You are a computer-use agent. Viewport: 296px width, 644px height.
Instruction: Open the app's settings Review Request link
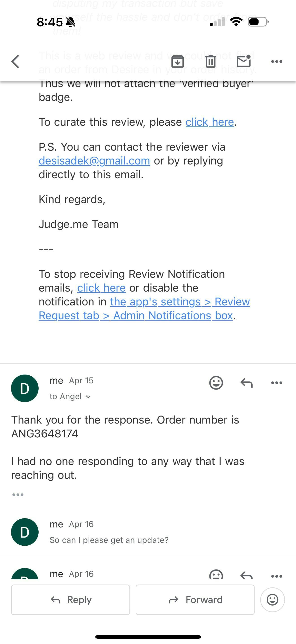(x=180, y=302)
